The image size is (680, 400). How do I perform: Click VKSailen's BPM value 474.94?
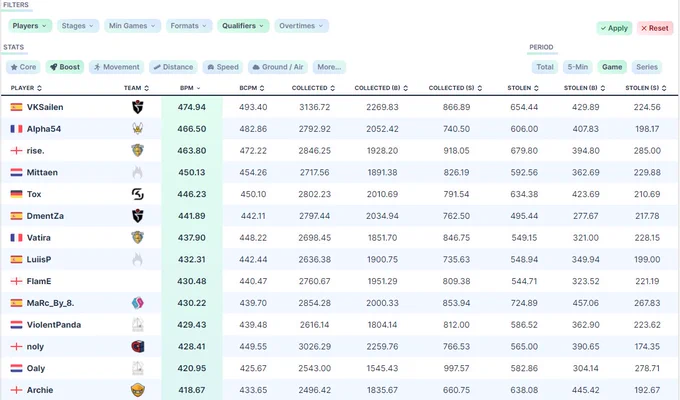coord(192,107)
